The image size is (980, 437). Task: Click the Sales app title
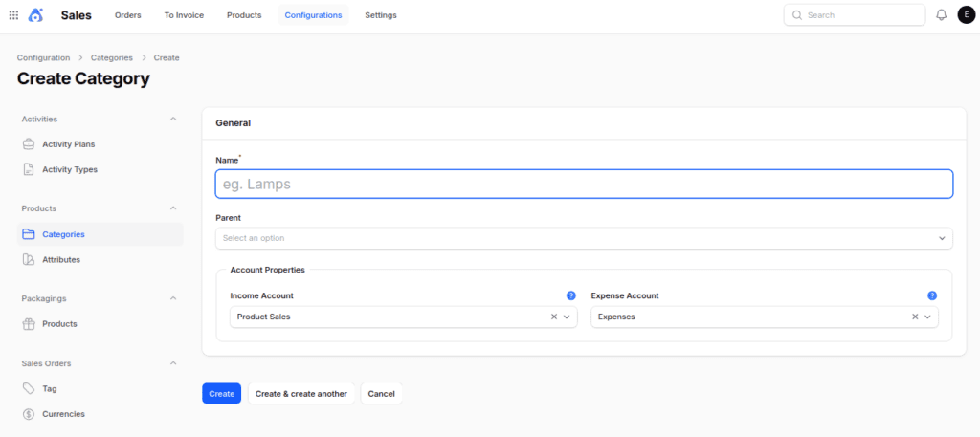point(77,15)
